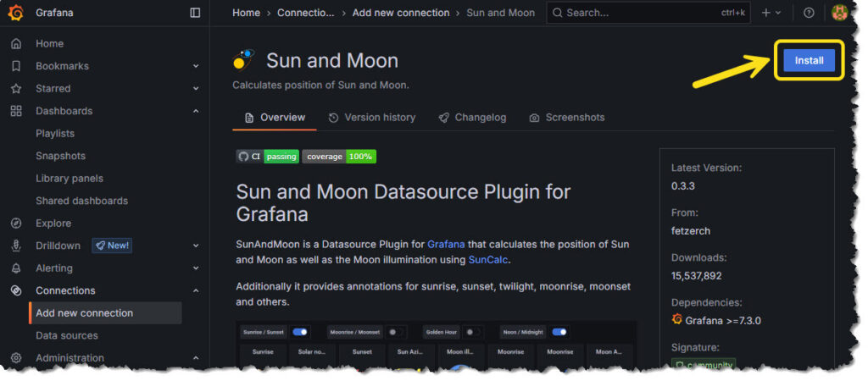Open Playlists in the sidebar

(x=55, y=133)
